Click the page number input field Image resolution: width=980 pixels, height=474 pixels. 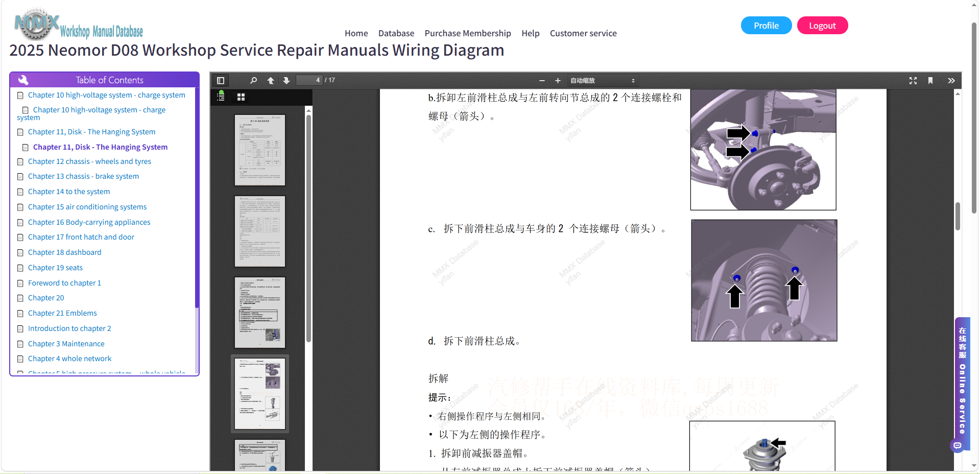309,80
